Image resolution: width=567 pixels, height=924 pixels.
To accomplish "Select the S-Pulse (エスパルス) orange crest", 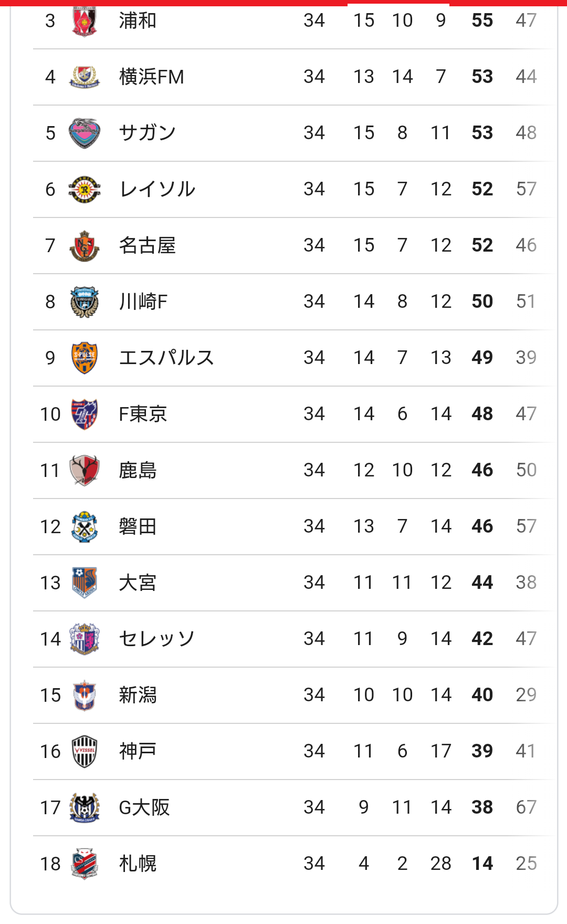I will coord(85,358).
